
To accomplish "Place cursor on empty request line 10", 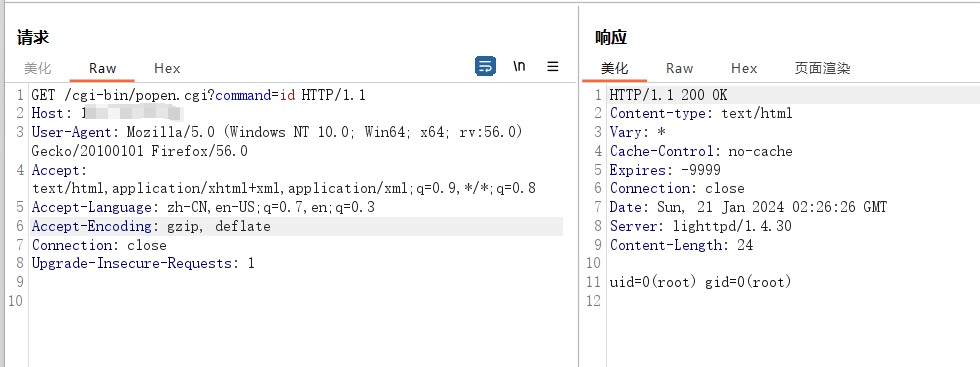I will pyautogui.click(x=297, y=301).
